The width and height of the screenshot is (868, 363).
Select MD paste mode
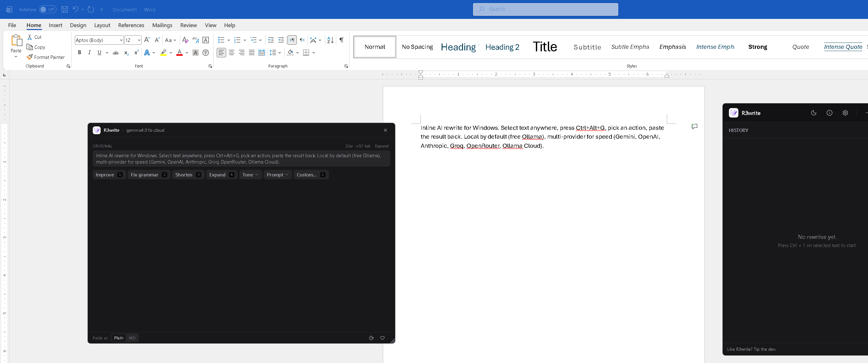point(132,338)
